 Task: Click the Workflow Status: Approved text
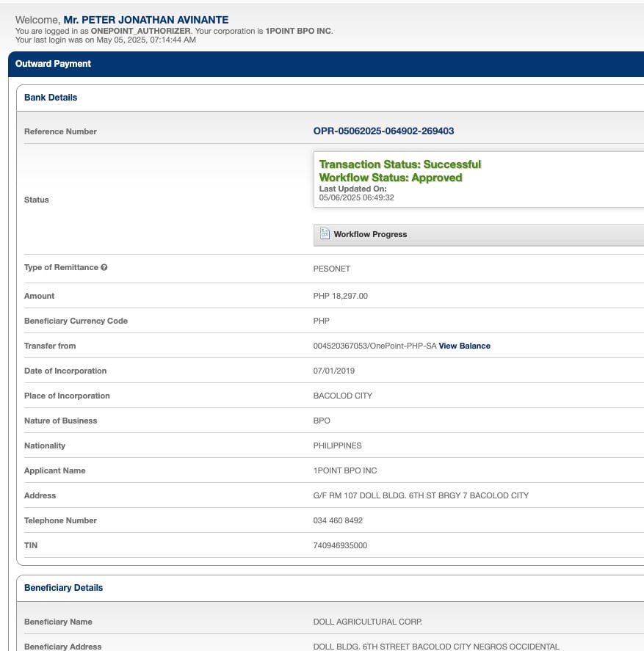point(391,178)
